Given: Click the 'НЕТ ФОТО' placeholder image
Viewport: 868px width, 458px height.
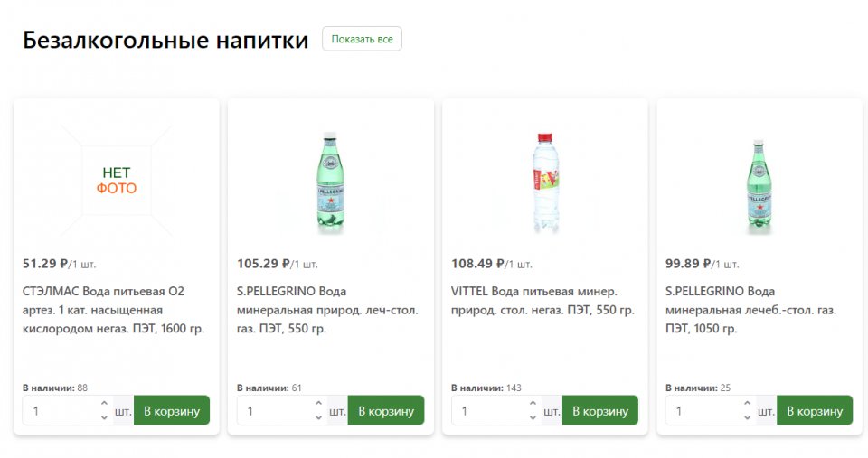Looking at the screenshot, I should coord(117,180).
